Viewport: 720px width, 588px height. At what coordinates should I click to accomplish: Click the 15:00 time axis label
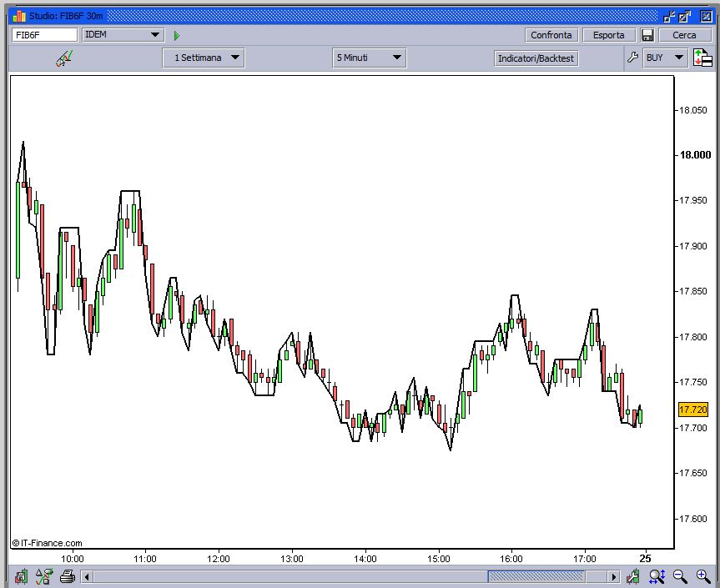point(439,559)
